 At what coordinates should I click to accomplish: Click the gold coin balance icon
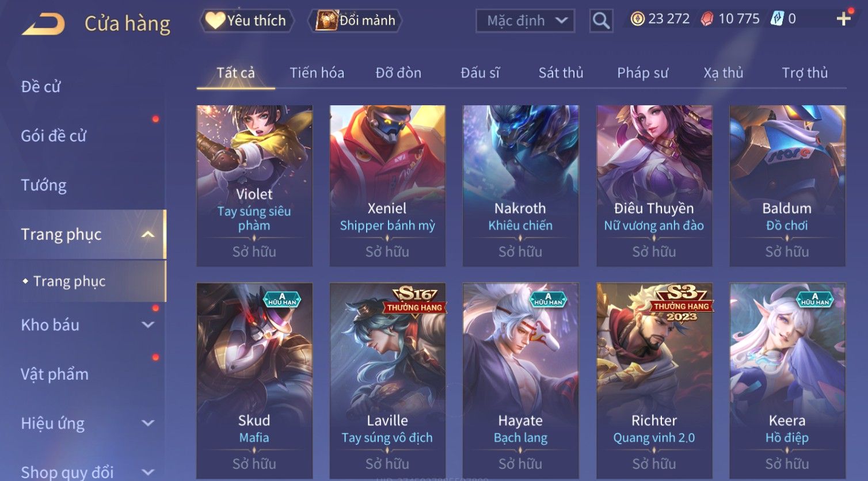tap(637, 19)
